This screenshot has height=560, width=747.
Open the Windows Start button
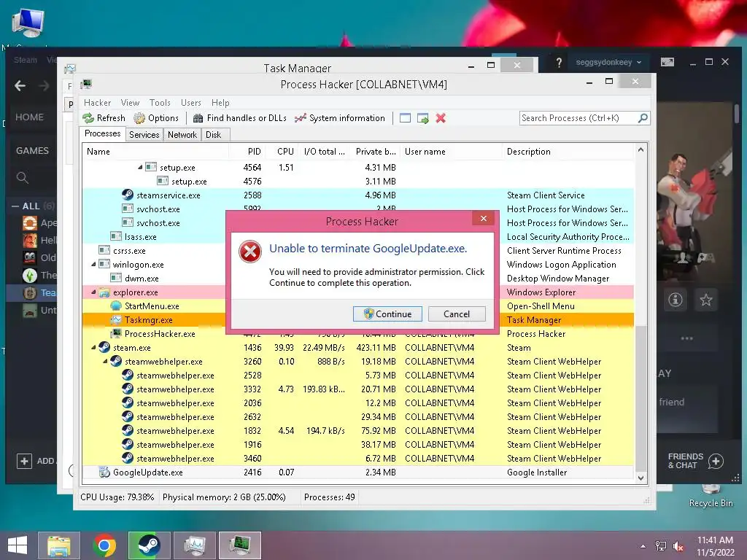tap(18, 545)
